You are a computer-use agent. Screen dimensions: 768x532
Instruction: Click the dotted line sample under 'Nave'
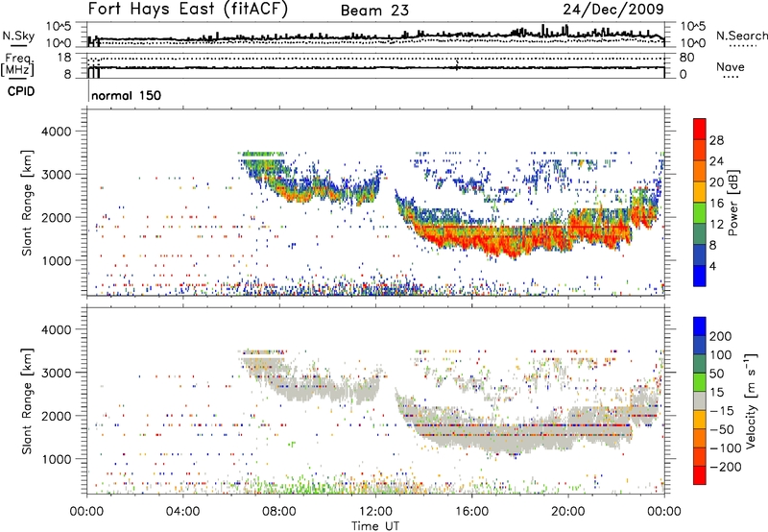point(730,77)
